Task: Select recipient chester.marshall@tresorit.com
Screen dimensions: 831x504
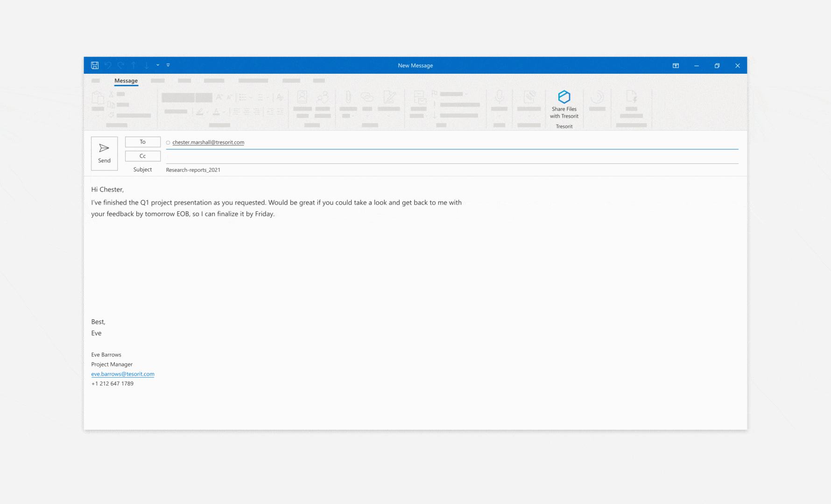Action: click(x=208, y=142)
